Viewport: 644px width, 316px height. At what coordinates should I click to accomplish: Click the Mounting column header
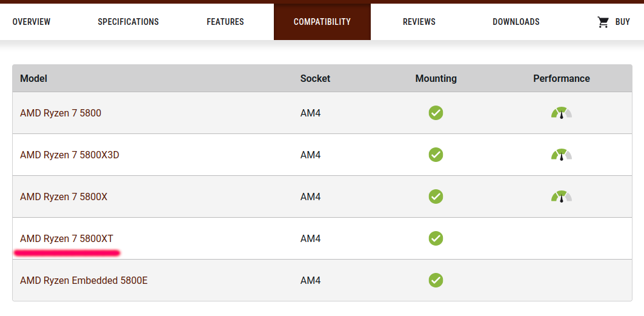pyautogui.click(x=436, y=78)
